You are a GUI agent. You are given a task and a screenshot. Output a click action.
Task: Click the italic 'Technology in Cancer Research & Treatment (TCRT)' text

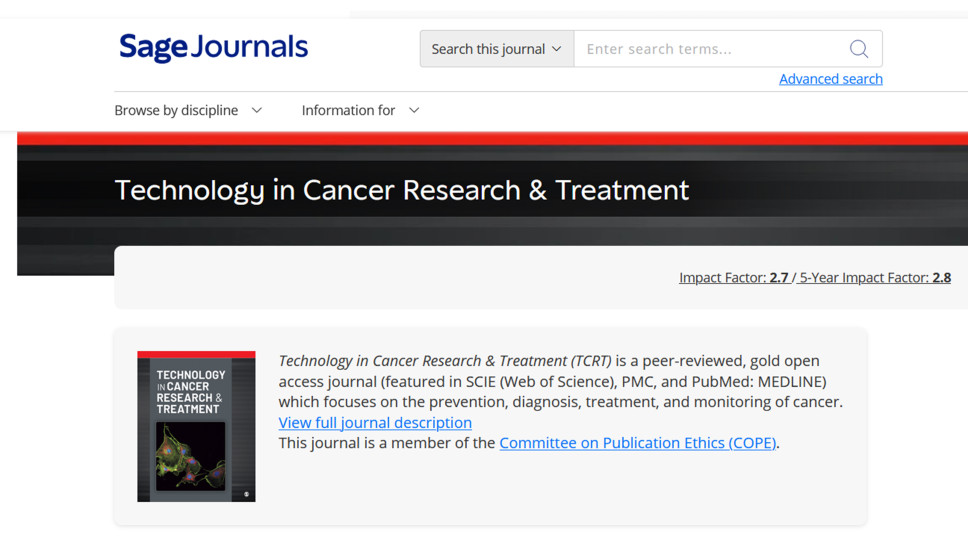(444, 361)
